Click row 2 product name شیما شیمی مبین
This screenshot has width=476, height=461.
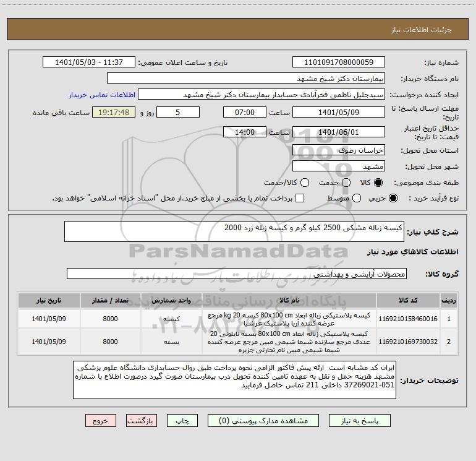pos(289,342)
